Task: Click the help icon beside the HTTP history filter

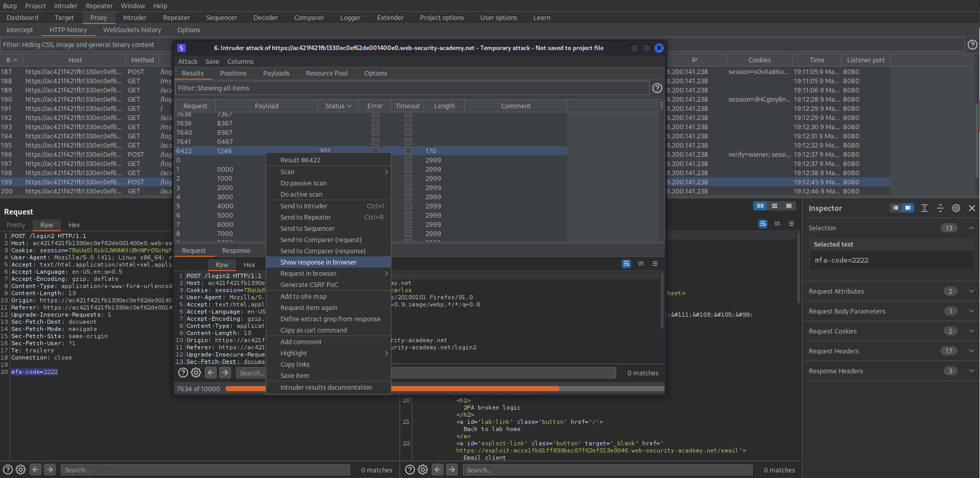Action: pyautogui.click(x=972, y=44)
